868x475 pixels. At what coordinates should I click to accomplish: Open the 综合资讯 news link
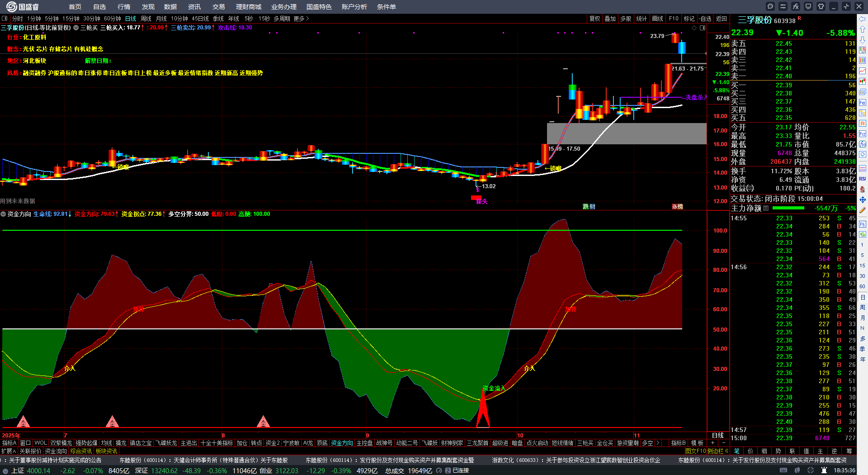point(81,451)
